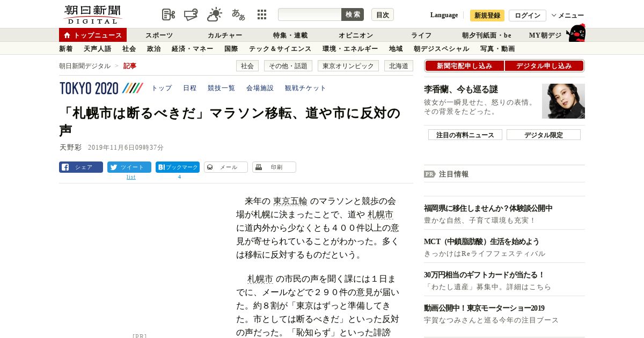Screen dimensions: 644x338
Task: Change font size with あぁ icon
Action: point(238,14)
